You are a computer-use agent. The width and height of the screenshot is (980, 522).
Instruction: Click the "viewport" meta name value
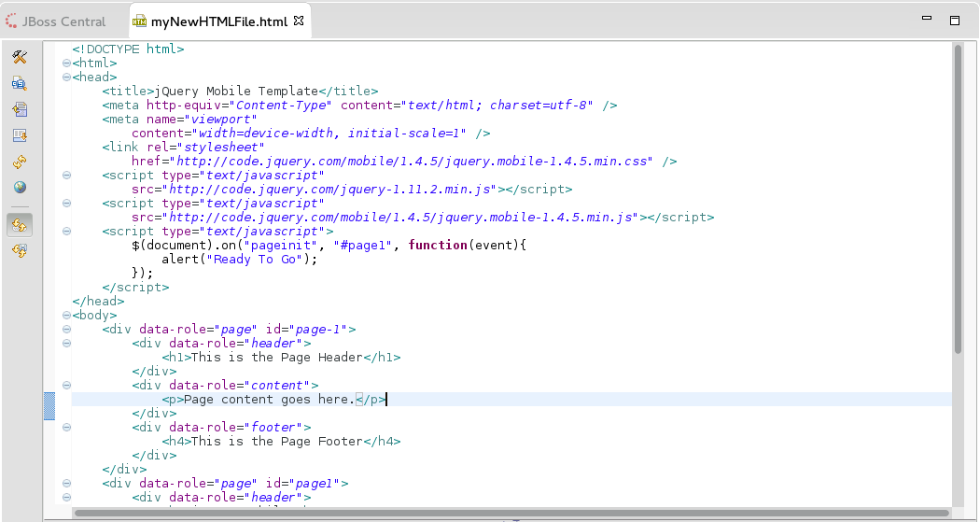click(x=220, y=120)
